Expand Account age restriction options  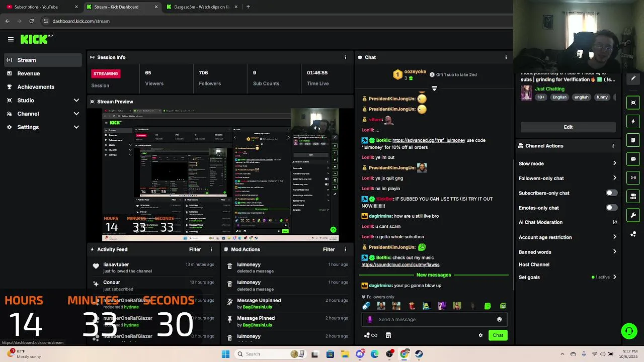pos(615,237)
